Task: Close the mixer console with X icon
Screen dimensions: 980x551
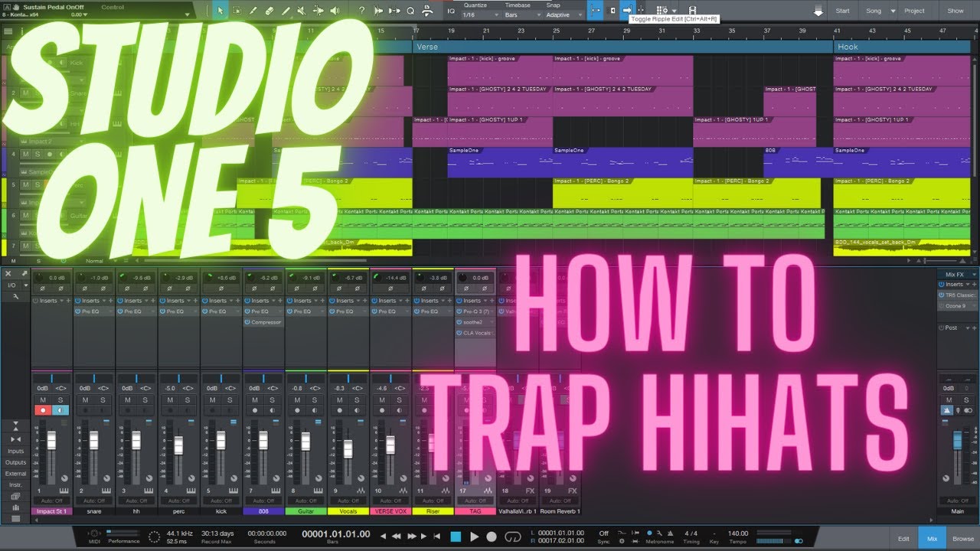Action: coord(8,273)
